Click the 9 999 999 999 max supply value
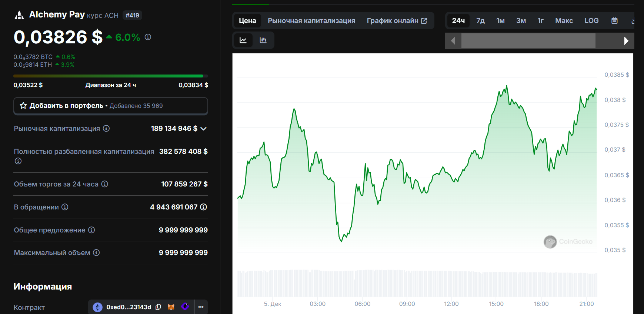Image resolution: width=644 pixels, height=314 pixels. coord(183,252)
